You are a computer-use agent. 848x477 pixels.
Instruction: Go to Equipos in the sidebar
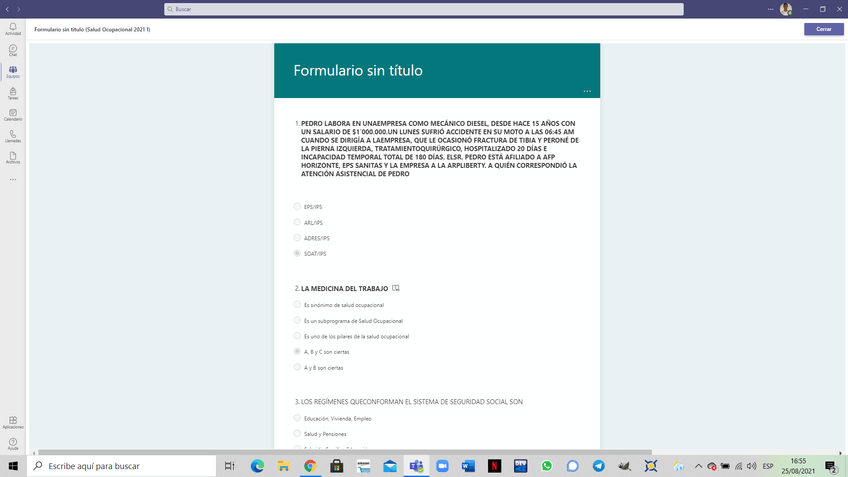pos(12,72)
